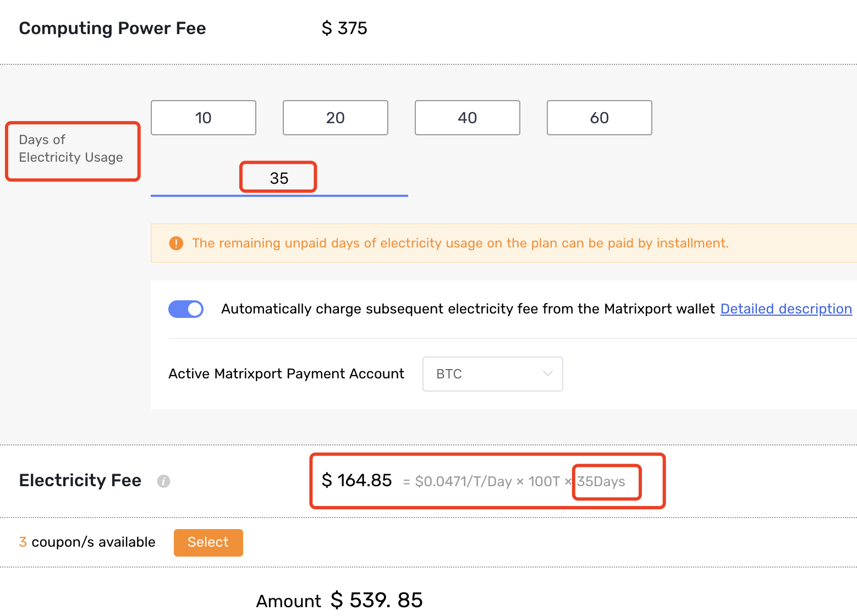Click the Electricity Fee info icon
This screenshot has width=857, height=616.
coord(163,481)
